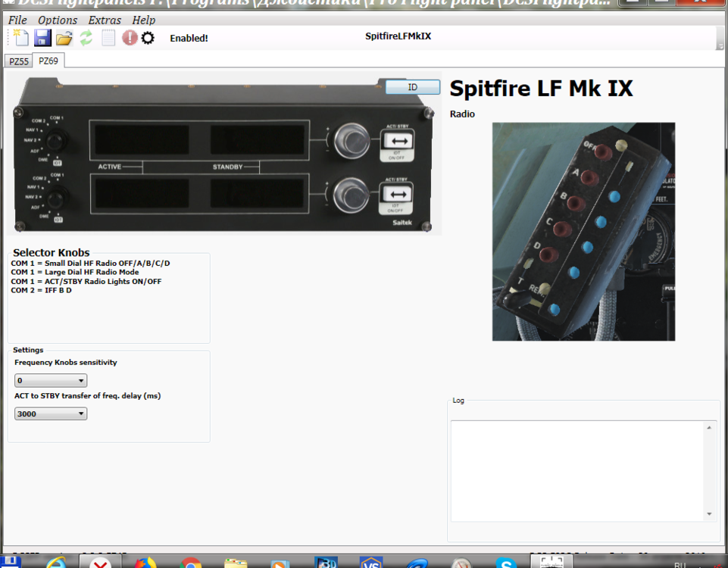Click the upper ACT/STBY swap button

pyautogui.click(x=398, y=141)
